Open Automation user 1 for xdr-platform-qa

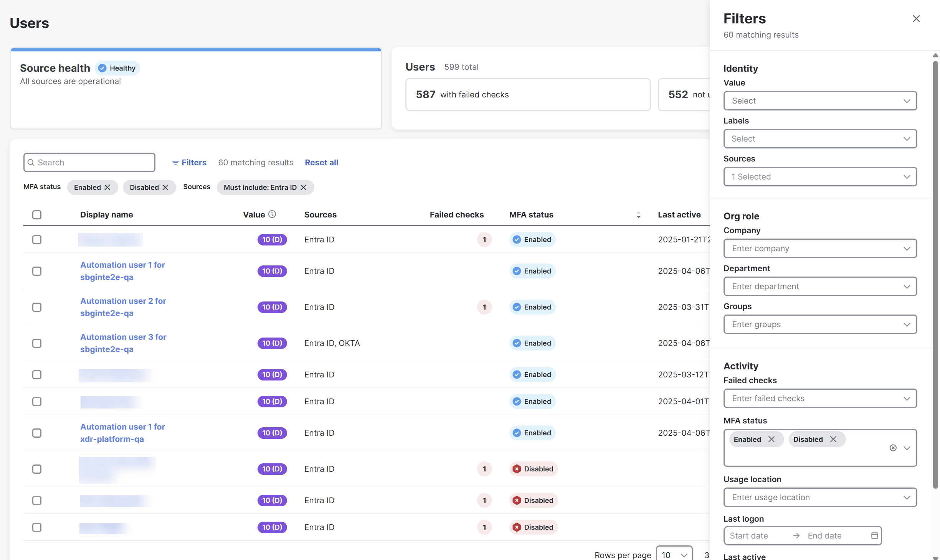pyautogui.click(x=122, y=433)
